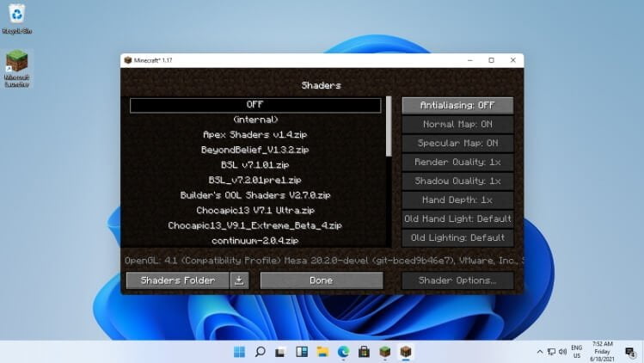Viewport: 644px width, 363px height.
Task: Open taskbar Search magnifier
Action: click(260, 352)
